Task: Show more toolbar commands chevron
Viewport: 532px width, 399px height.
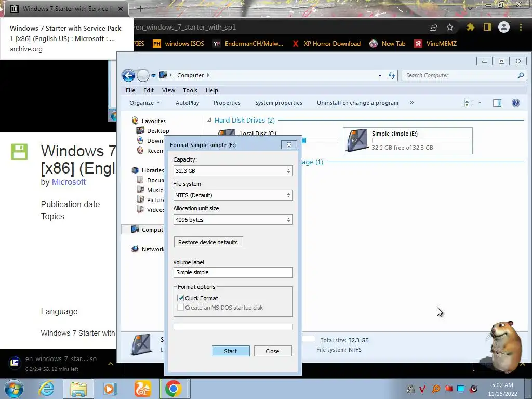Action: coord(412,102)
